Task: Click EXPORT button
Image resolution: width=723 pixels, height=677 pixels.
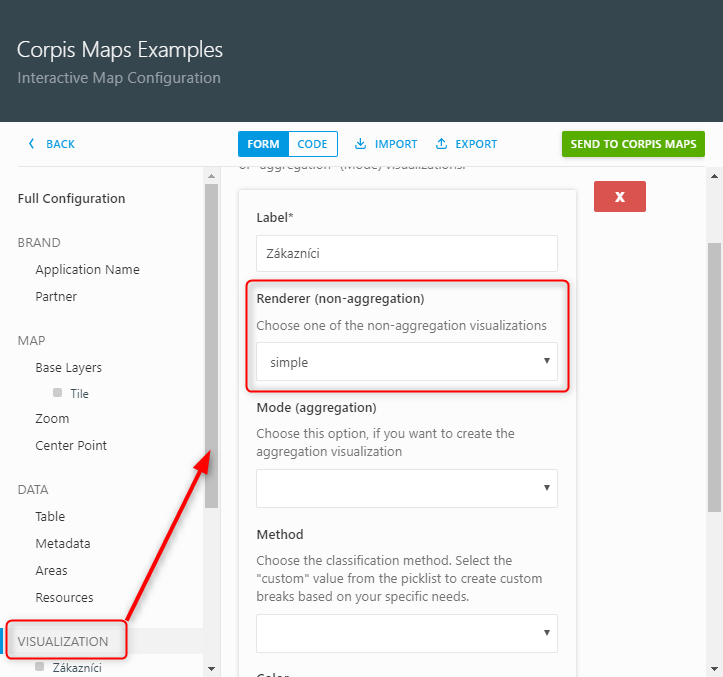Action: tap(467, 144)
